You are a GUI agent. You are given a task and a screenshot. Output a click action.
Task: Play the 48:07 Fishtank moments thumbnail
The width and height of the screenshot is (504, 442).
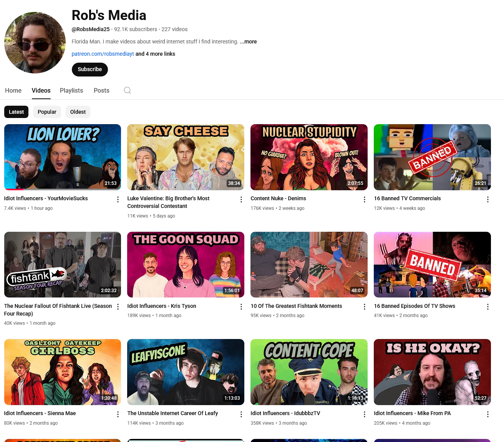(309, 264)
